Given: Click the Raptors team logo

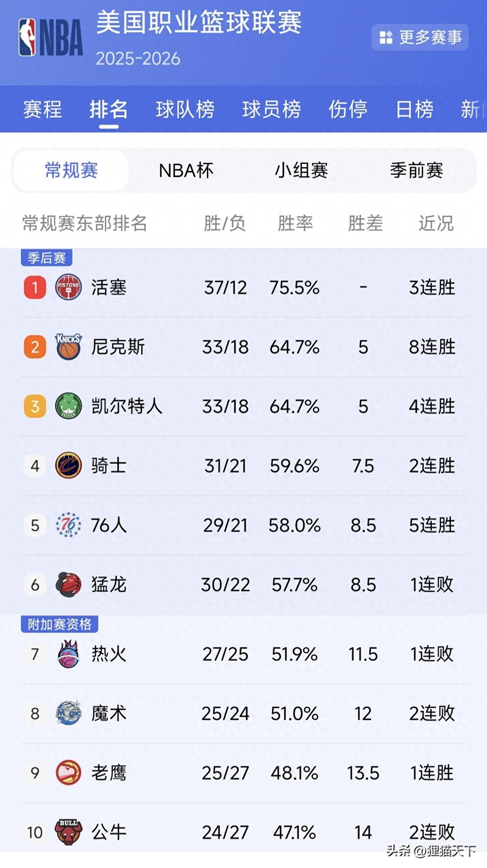Looking at the screenshot, I should (69, 584).
